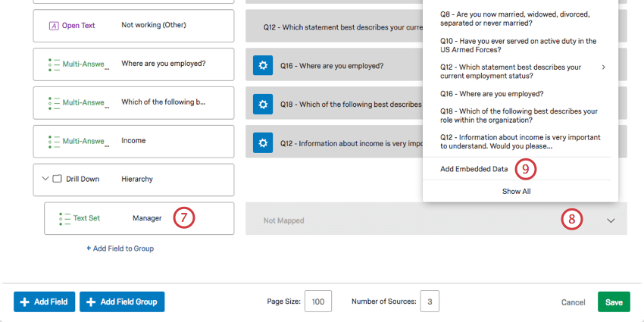Expand the Q12 employment status submenu arrow
644x322 pixels.
[x=603, y=67]
